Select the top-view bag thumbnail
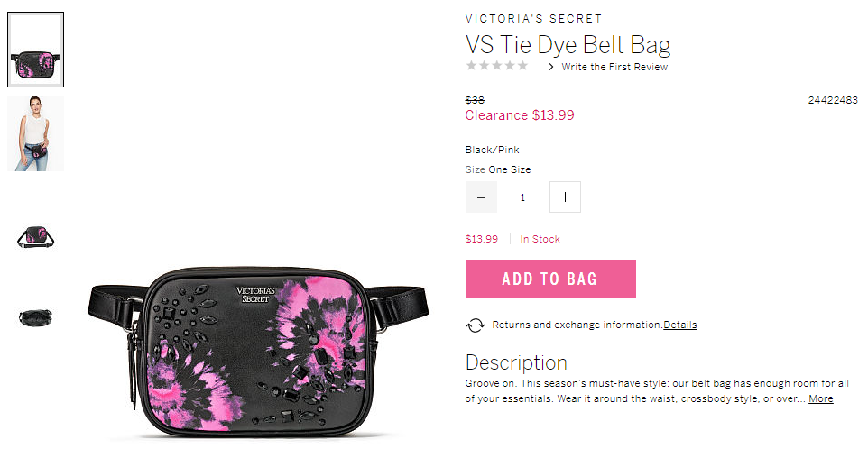 point(35,317)
